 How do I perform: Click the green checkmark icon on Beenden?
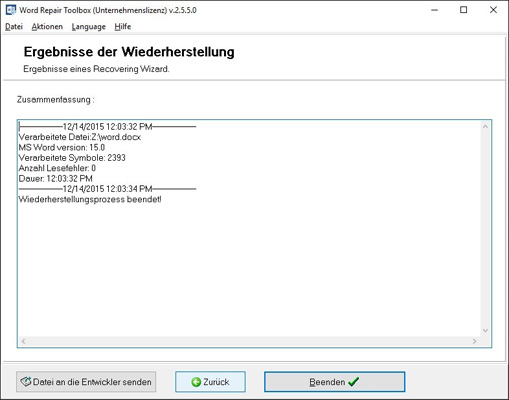tap(353, 382)
